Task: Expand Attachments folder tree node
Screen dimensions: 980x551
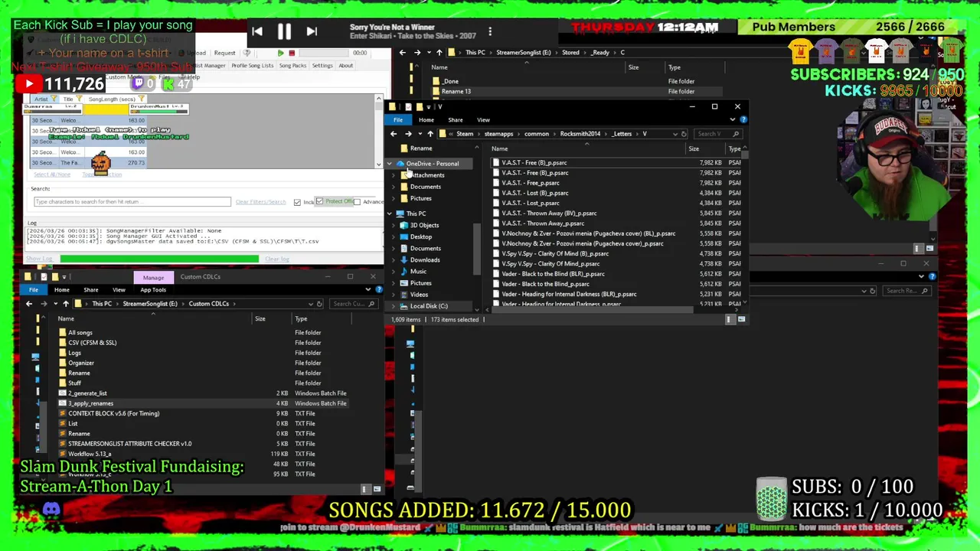Action: pos(395,175)
